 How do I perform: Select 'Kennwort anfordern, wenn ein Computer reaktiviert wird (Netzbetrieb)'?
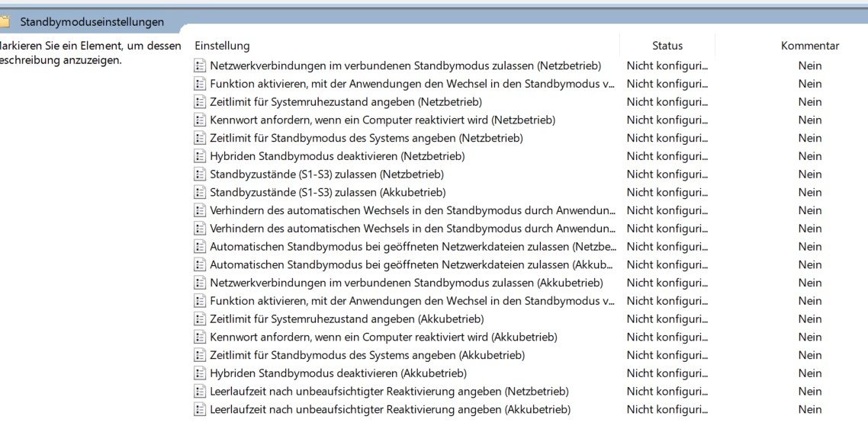click(x=383, y=120)
